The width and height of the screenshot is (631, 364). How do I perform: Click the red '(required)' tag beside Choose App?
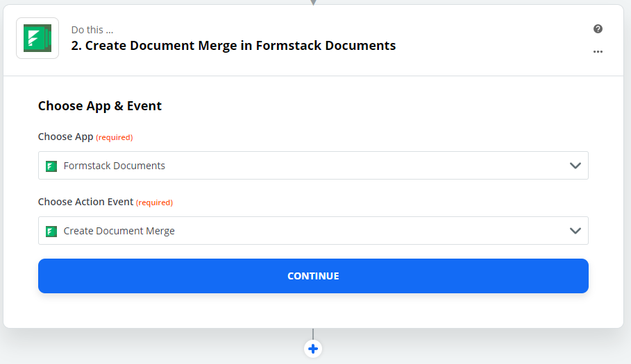pos(115,137)
